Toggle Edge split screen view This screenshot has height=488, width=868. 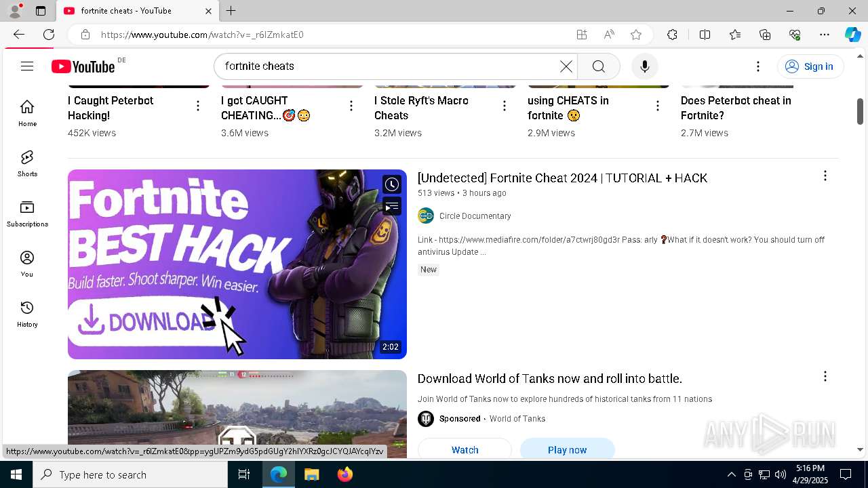coord(705,35)
